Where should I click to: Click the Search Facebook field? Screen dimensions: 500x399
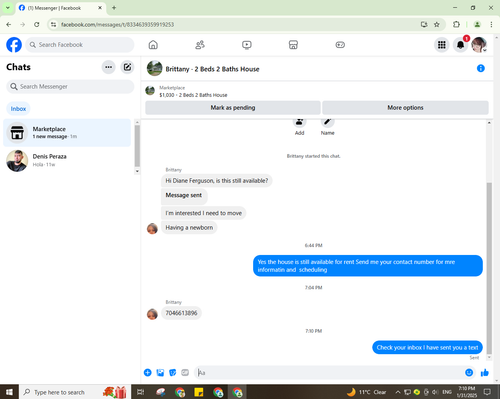coord(80,45)
